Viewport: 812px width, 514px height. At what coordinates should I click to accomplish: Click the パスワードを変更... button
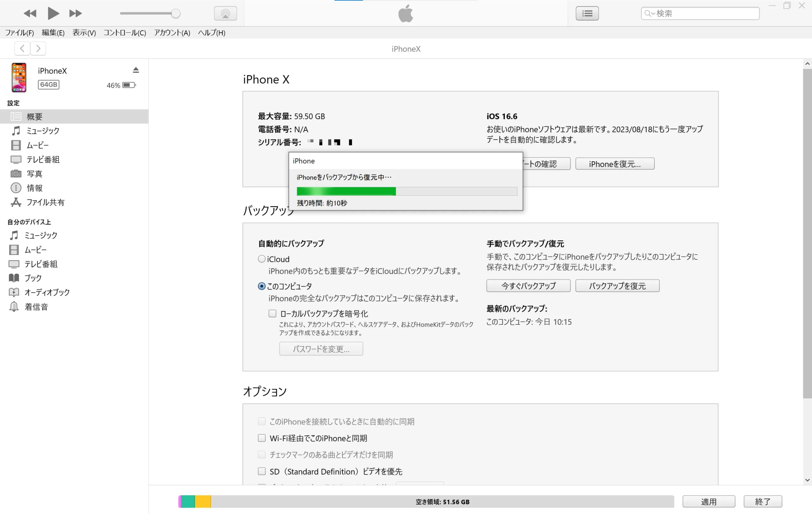pyautogui.click(x=321, y=349)
